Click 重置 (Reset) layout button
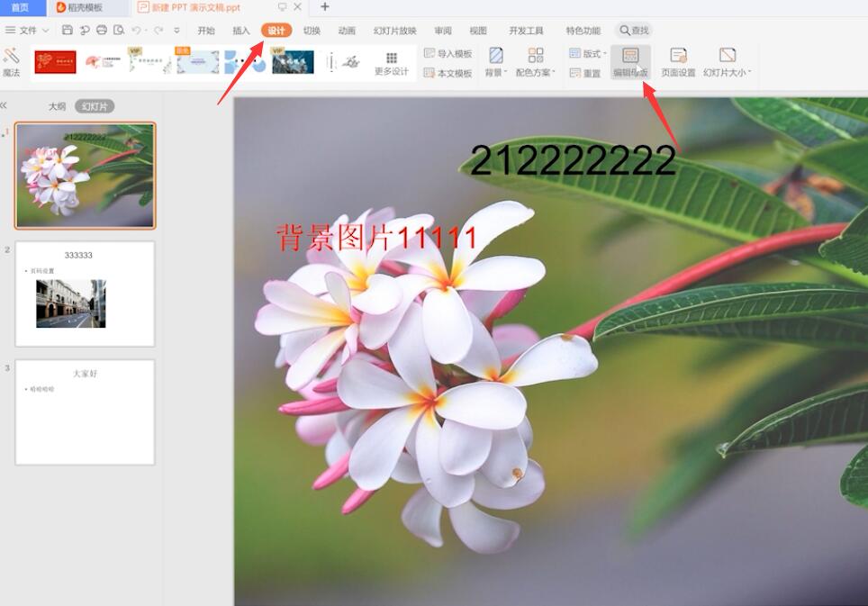This screenshot has width=868, height=606. tap(585, 73)
